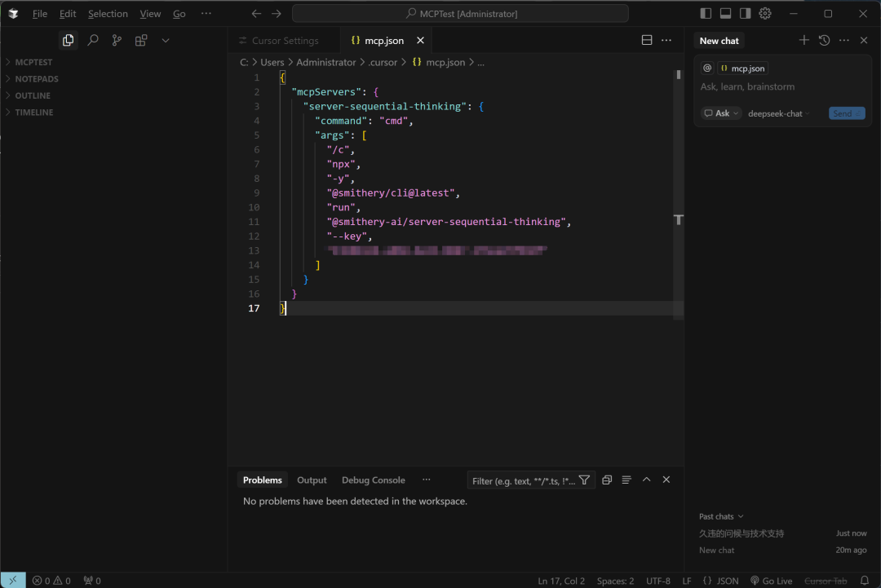Open the Extensions icon in sidebar
Viewport: 881px width, 588px height.
point(141,40)
